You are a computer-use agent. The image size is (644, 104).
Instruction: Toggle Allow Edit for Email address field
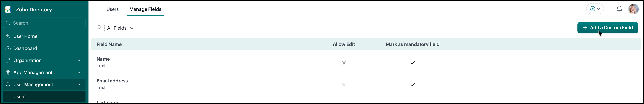[344, 85]
